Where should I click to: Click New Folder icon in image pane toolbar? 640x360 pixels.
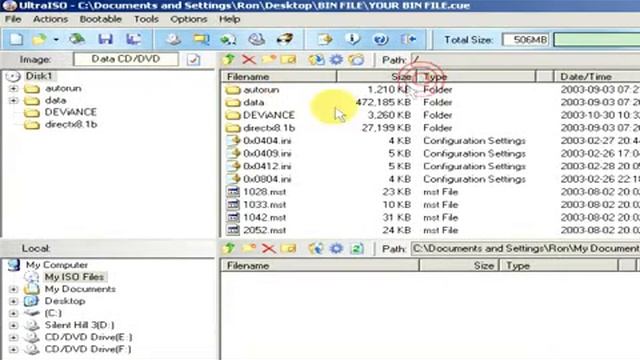point(269,60)
